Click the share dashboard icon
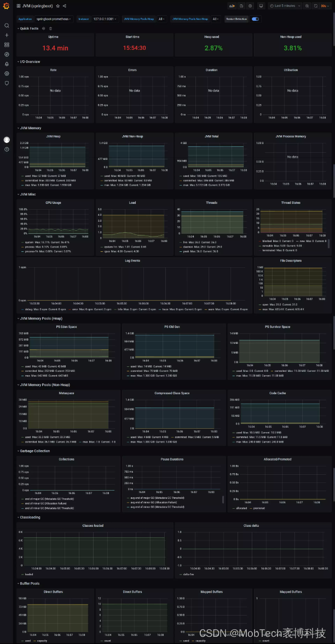This screenshot has width=335, height=644. tap(65, 6)
